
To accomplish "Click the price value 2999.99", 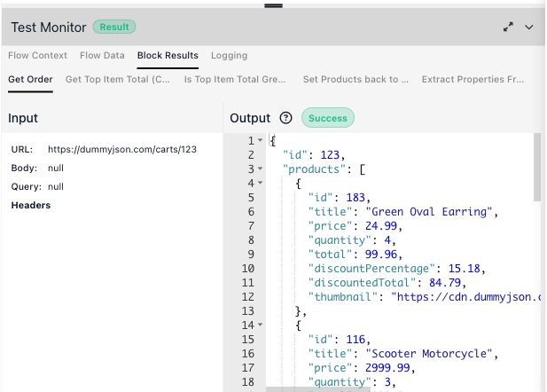I will 387,368.
